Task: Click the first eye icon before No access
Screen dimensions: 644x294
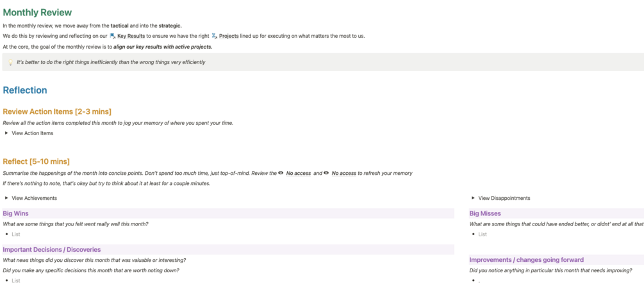Action: 281,173
